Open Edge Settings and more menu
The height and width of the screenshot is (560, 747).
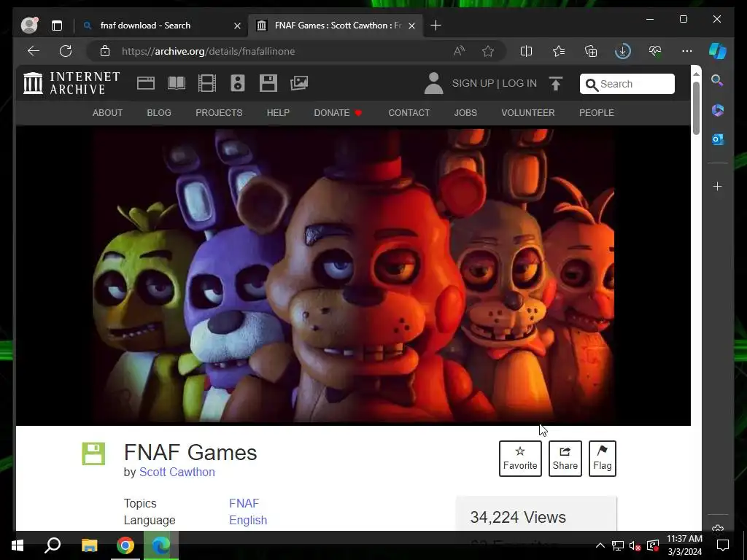[x=687, y=51]
